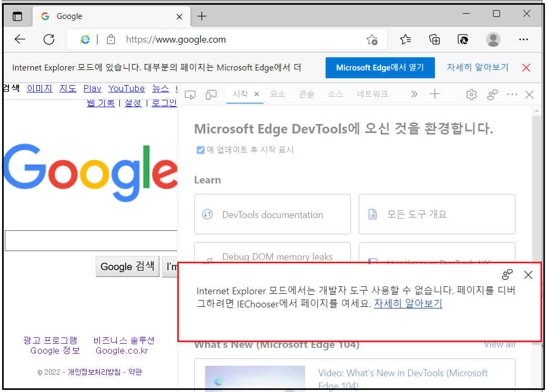Open the Favorites list icon in the toolbar
Screen dimensions: 547x392
pyautogui.click(x=406, y=39)
